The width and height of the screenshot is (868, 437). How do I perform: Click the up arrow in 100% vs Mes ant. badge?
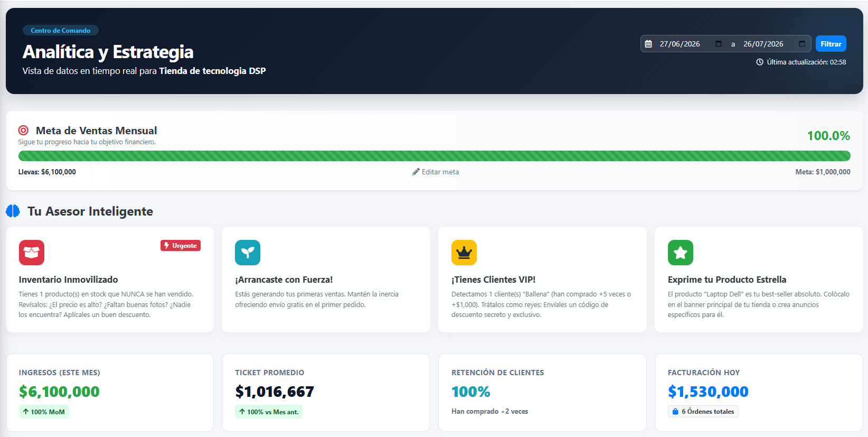point(242,412)
